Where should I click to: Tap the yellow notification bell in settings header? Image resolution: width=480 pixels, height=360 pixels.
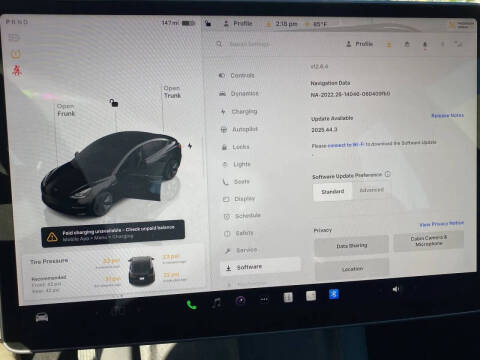389,44
